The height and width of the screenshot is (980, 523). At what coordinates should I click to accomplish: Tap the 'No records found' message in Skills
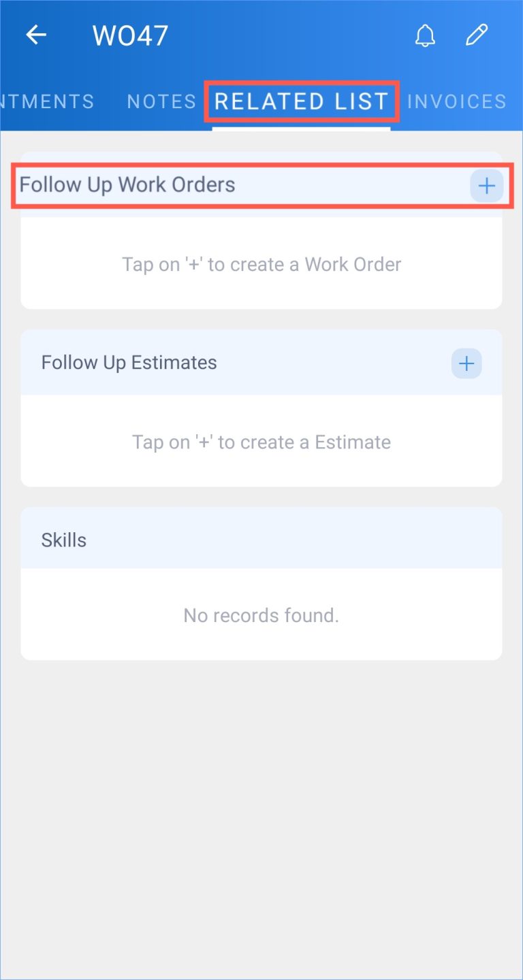pos(261,615)
